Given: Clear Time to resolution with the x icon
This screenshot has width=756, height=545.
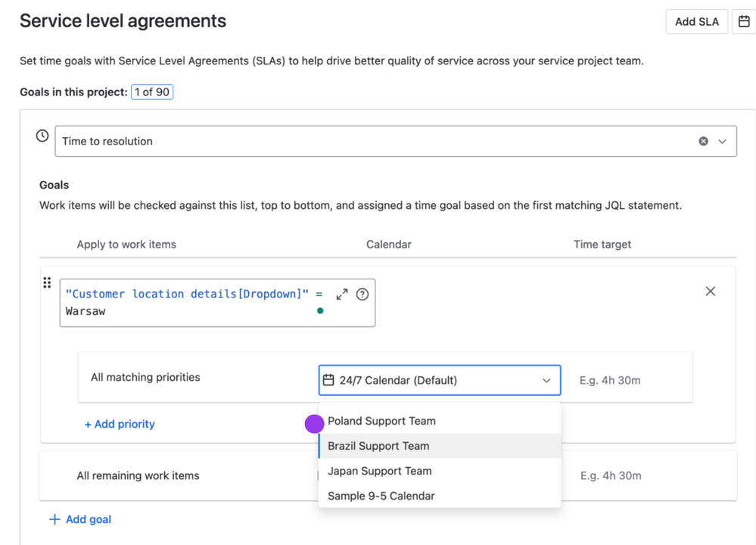Looking at the screenshot, I should (x=704, y=140).
